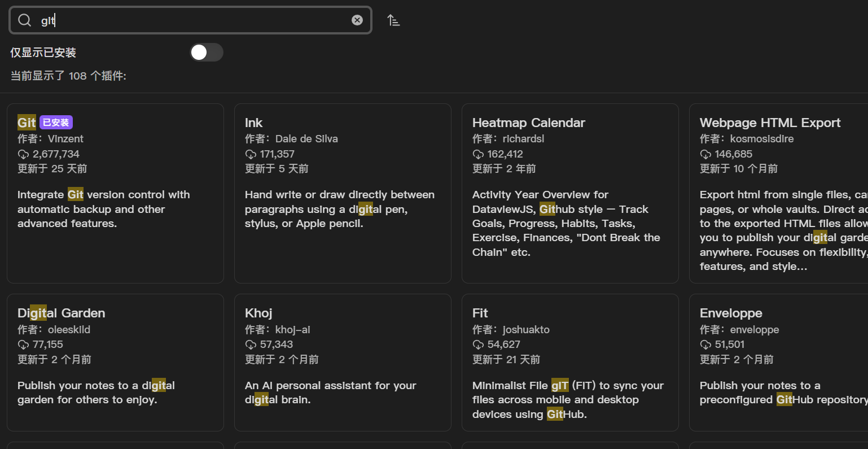Clear the "git" search query
The image size is (868, 449).
point(357,20)
